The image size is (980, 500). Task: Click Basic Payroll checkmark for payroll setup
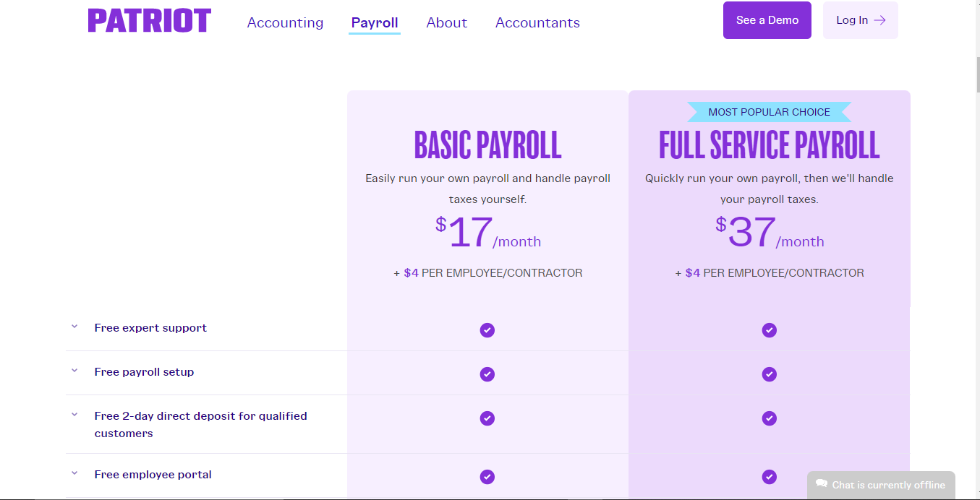(487, 374)
